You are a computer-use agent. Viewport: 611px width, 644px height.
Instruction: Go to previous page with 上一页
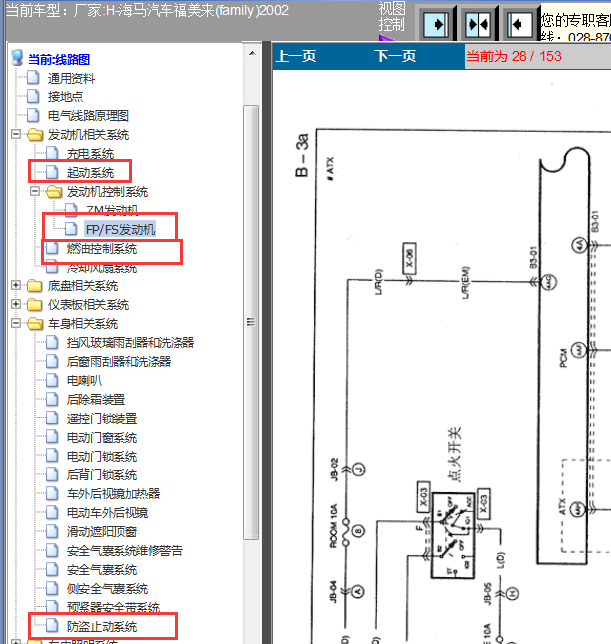[x=296, y=56]
